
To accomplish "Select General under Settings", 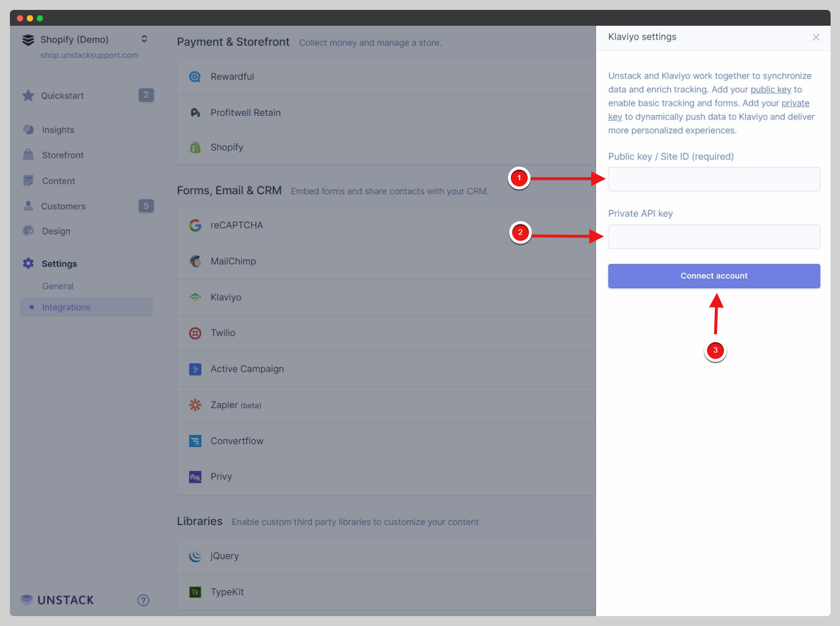I will click(x=57, y=286).
